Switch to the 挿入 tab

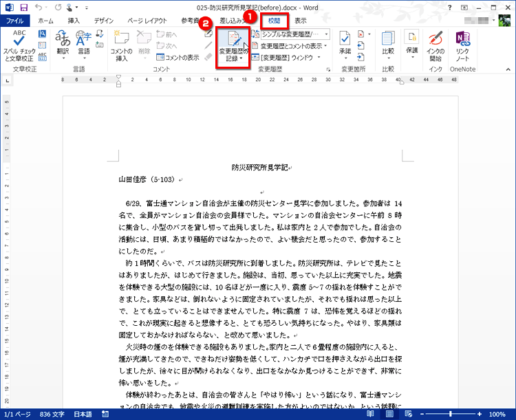[x=74, y=21]
